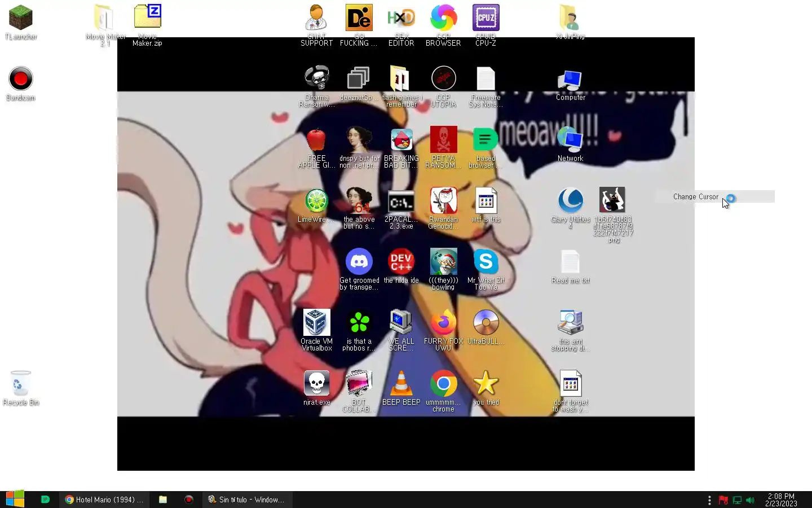The width and height of the screenshot is (812, 508).
Task: Launch the Discord icon on the desktop
Action: point(359,262)
